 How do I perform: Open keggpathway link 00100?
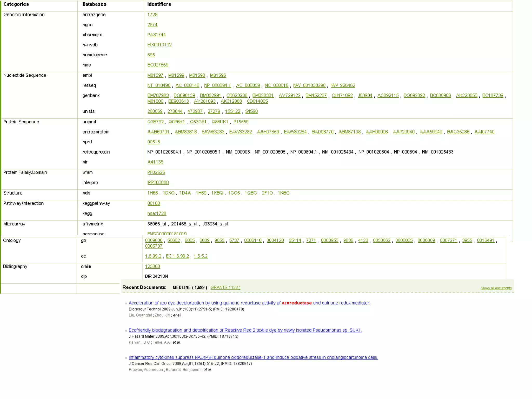154,203
